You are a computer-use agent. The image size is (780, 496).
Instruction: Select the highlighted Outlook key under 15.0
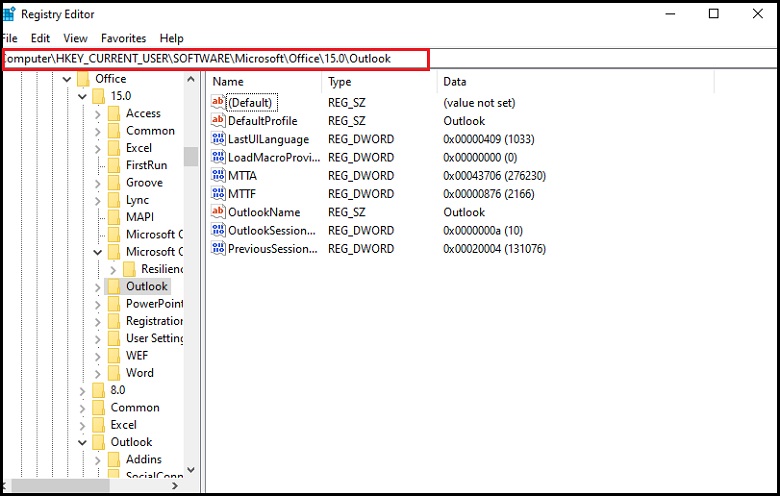[x=146, y=287]
